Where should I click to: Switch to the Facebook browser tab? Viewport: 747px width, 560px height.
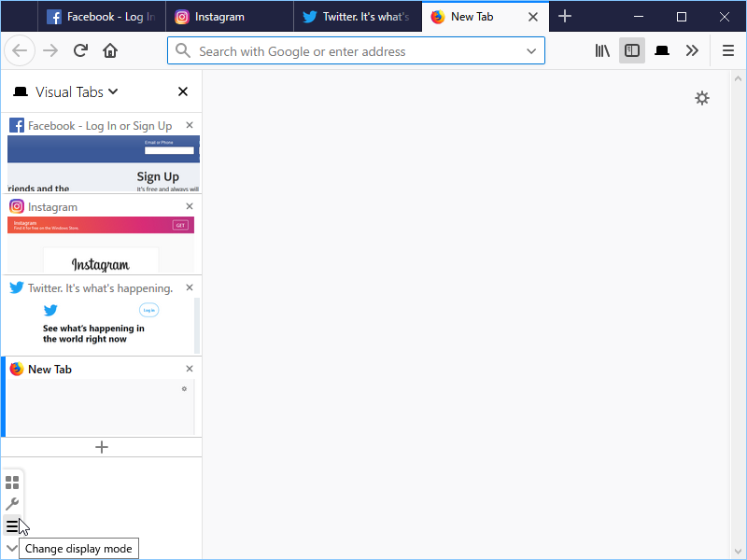102,17
